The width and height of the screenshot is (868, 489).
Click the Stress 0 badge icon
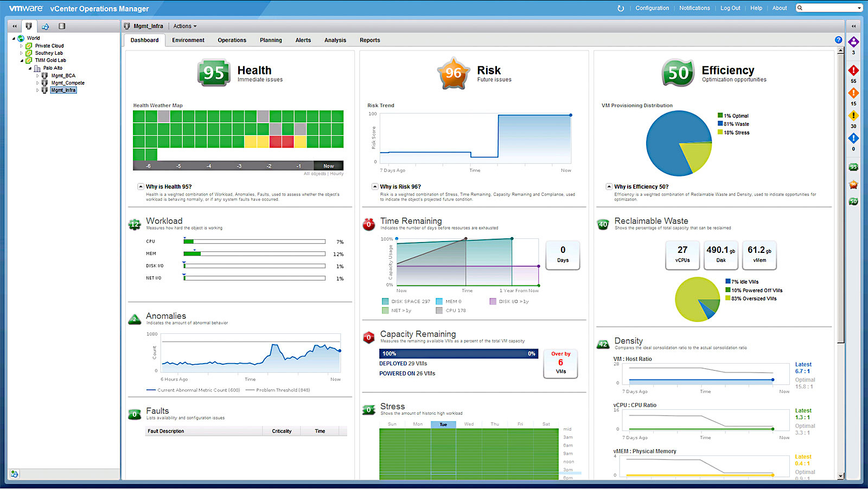[x=369, y=410]
